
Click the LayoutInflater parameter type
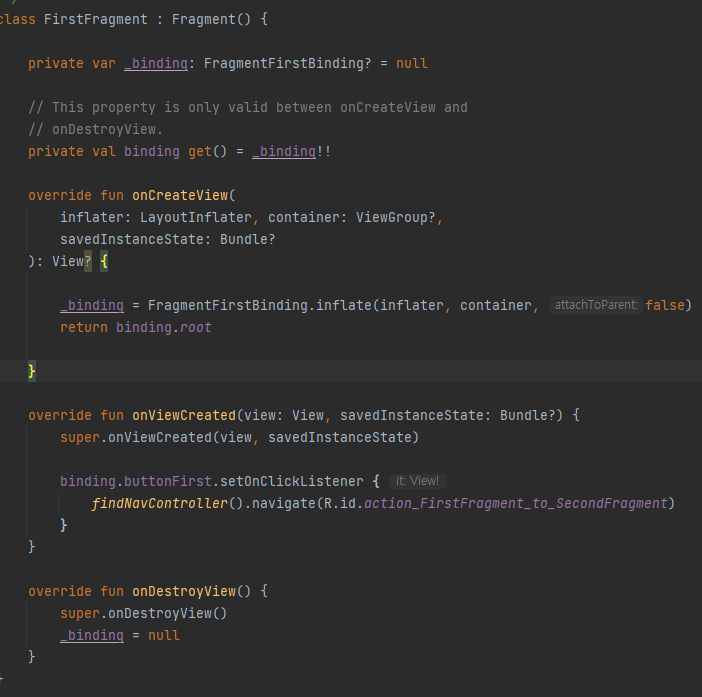pyautogui.click(x=196, y=217)
